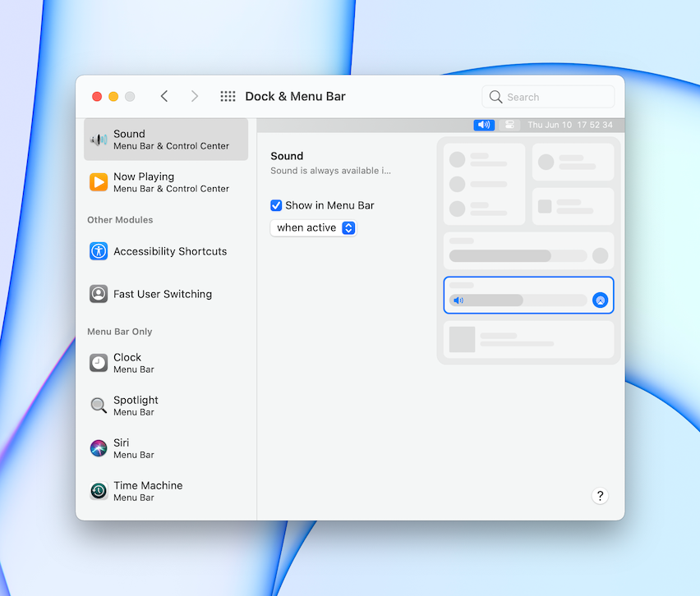Close the Dock & Menu Bar window
This screenshot has width=700, height=596.
[97, 96]
